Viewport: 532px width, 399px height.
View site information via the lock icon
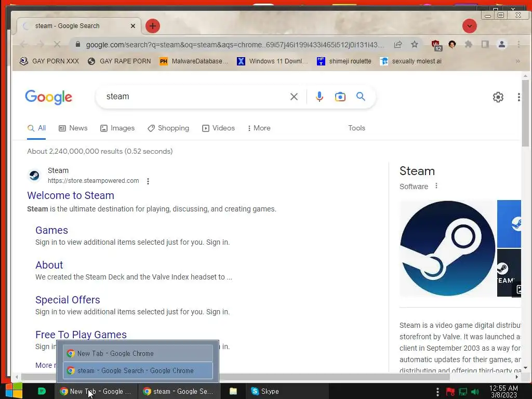click(x=78, y=45)
